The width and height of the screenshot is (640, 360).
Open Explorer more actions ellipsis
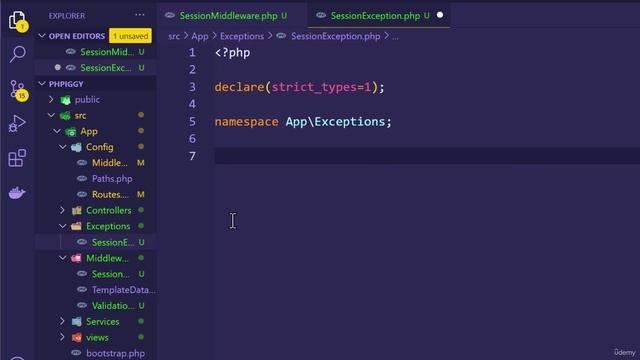tap(140, 15)
